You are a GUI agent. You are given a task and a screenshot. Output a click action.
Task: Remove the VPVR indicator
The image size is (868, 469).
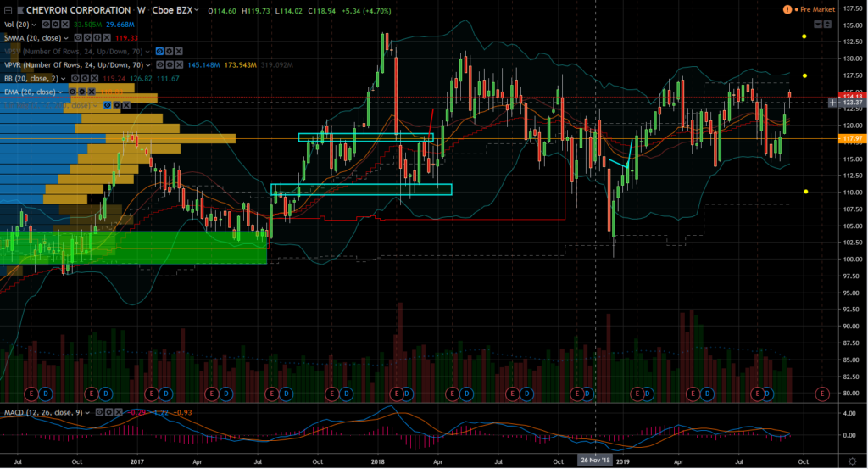point(180,64)
